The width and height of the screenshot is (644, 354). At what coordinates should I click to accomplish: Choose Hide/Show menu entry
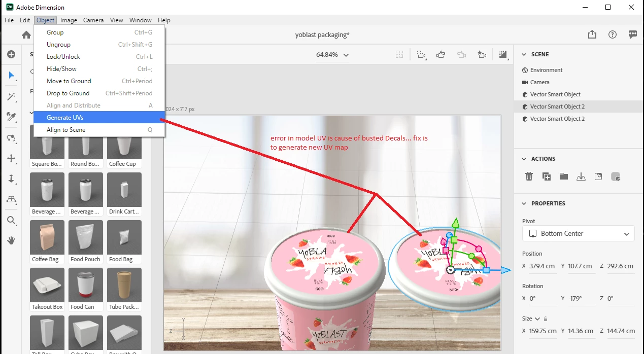coord(99,68)
